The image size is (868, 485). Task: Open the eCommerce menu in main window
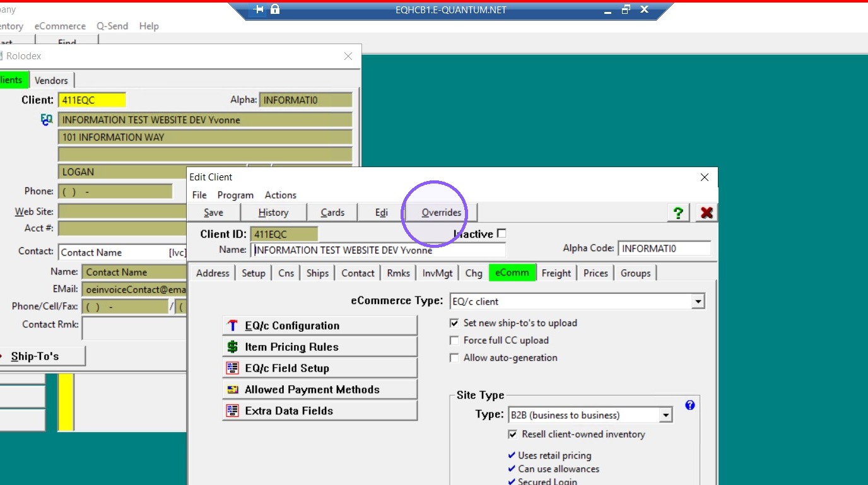point(60,26)
